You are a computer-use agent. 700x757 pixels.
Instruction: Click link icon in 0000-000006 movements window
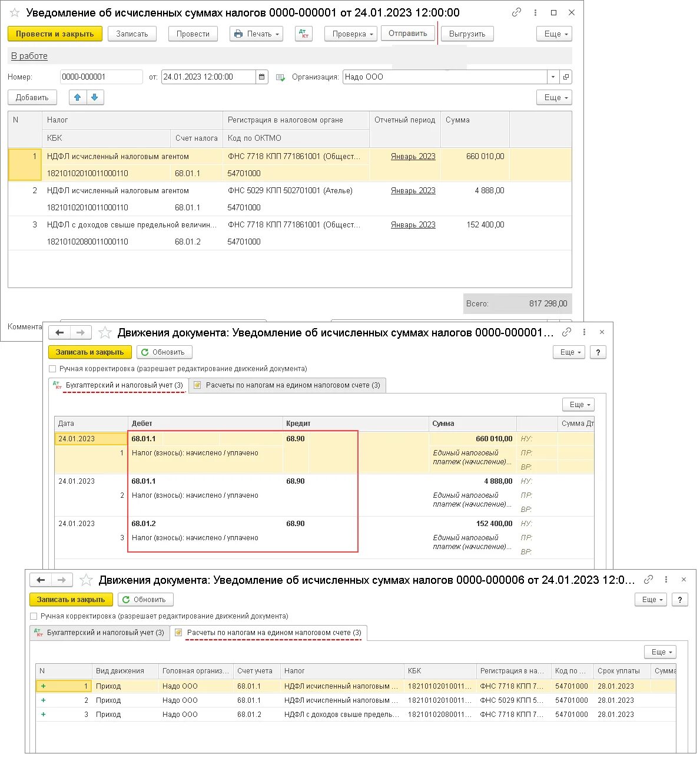[x=648, y=580]
